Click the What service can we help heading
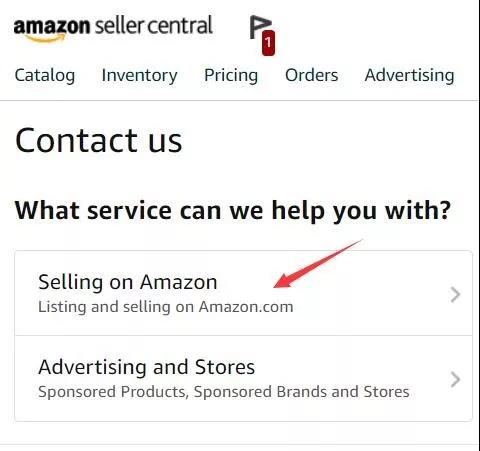This screenshot has width=480, height=451. 233,211
